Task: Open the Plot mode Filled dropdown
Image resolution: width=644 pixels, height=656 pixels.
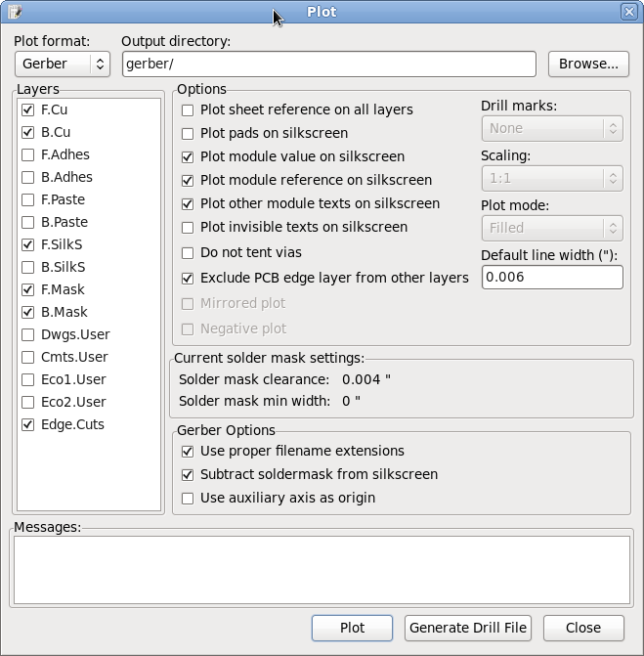Action: point(552,228)
